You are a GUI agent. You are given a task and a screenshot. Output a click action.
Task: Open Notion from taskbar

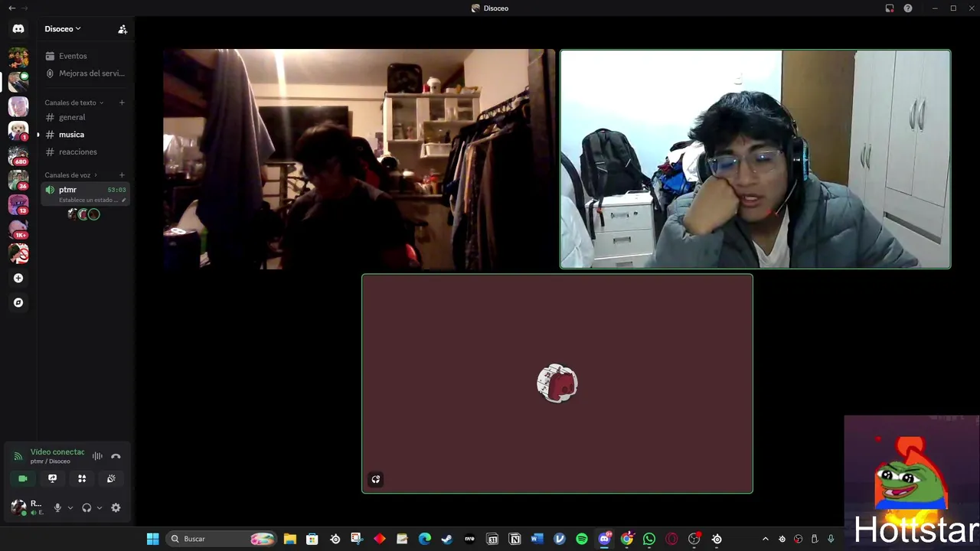tap(514, 539)
